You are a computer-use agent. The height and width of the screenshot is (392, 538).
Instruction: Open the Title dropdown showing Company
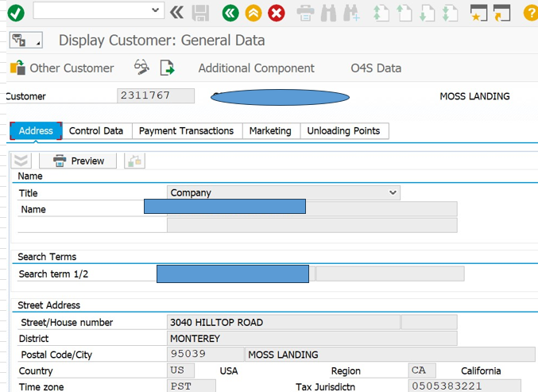coord(392,192)
